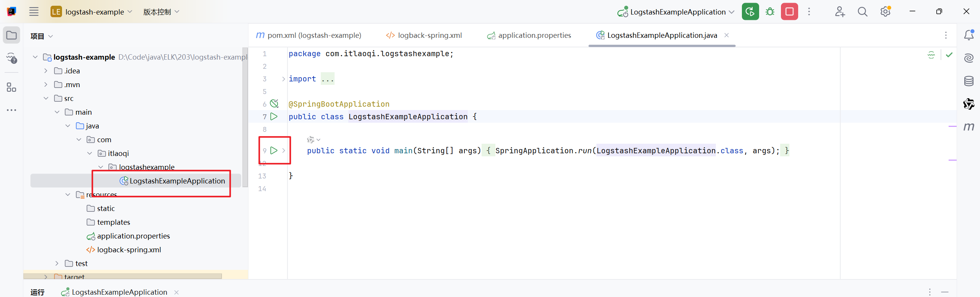The image size is (980, 297).
Task: Open the Project tool window folder icon
Action: pos(11,35)
